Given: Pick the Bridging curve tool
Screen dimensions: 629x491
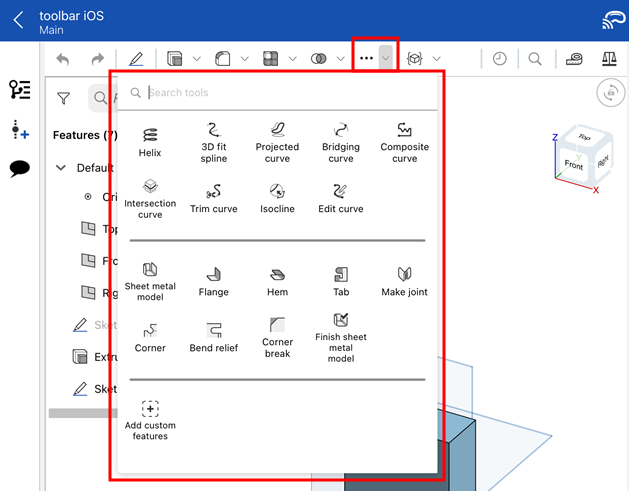Looking at the screenshot, I should click(341, 141).
